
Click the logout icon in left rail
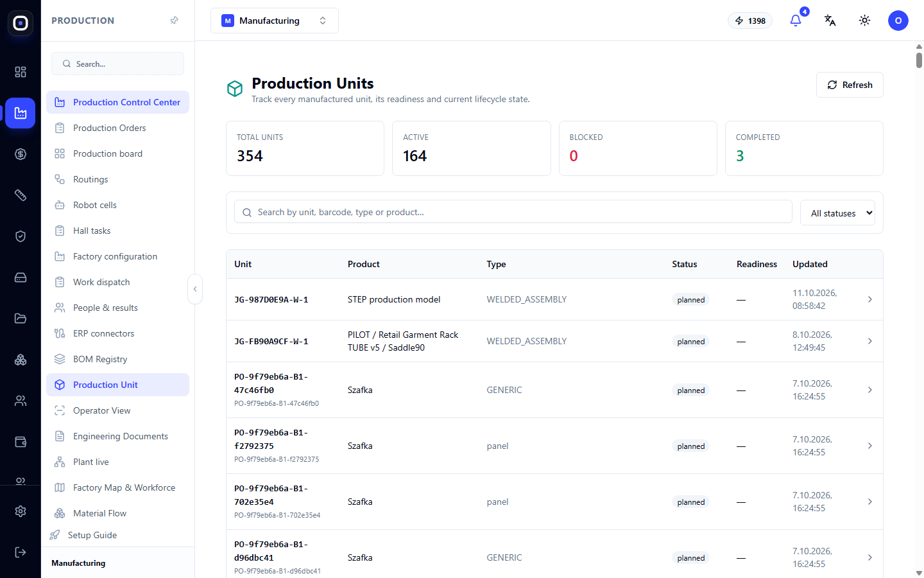(x=21, y=552)
